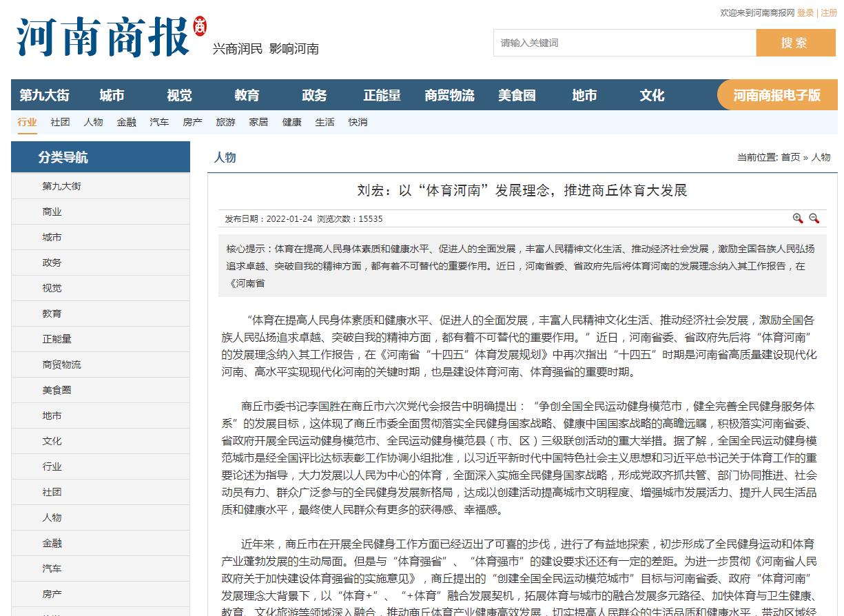Screen dimensions: 844x616
Task: Select 行业 sub-navigation tab
Action: (28, 122)
